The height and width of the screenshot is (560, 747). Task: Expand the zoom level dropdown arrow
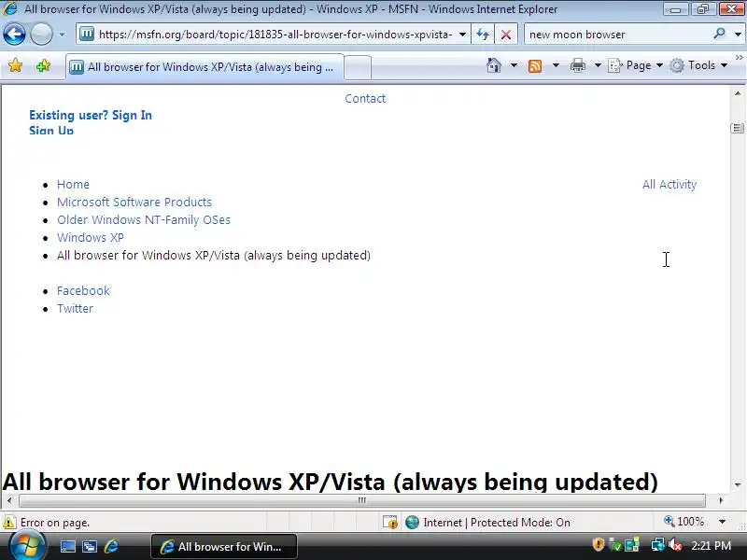click(x=722, y=522)
